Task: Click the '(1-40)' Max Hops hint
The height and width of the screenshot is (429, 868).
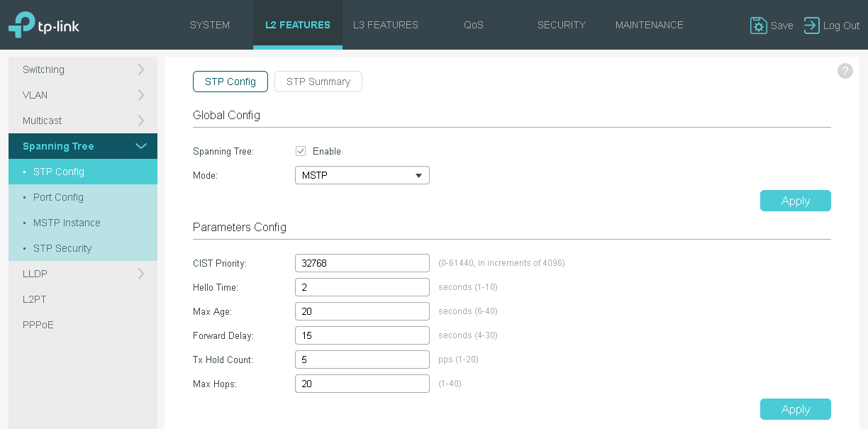Action: click(450, 384)
